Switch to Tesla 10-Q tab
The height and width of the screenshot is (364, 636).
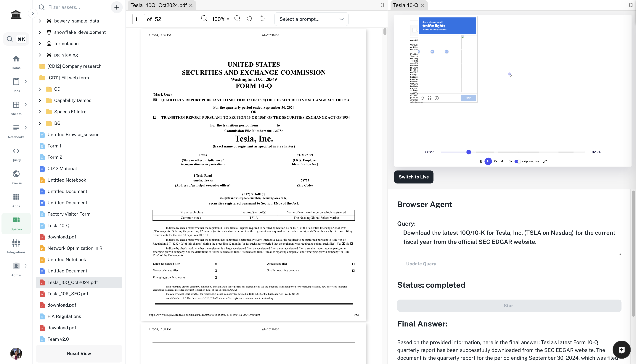click(x=405, y=5)
